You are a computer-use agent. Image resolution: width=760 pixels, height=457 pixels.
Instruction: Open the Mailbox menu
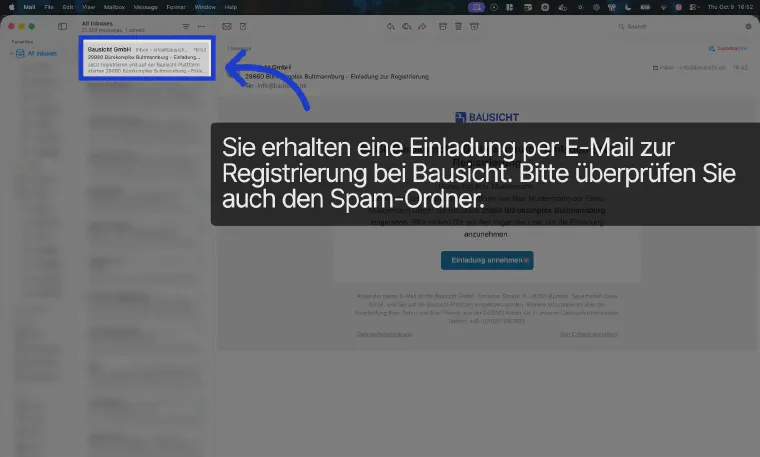click(x=114, y=7)
